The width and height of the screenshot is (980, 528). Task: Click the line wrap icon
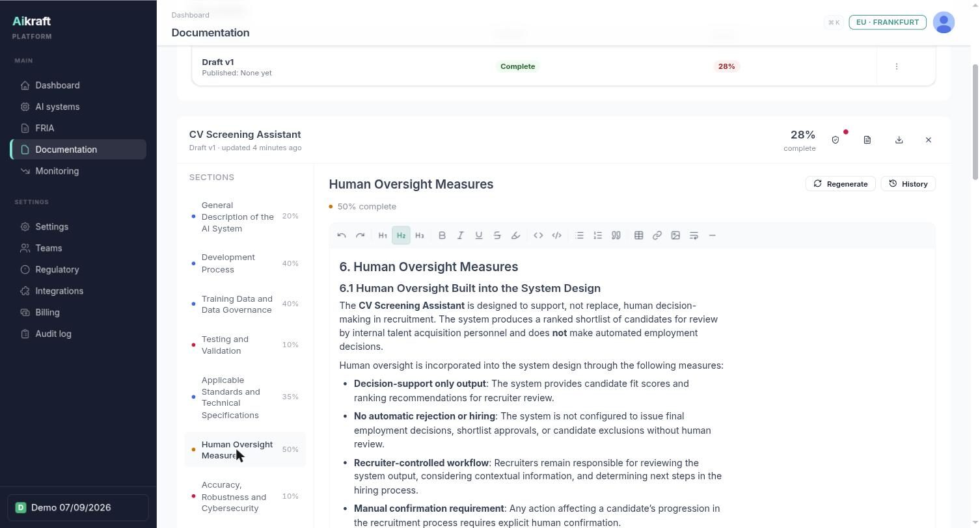coord(694,235)
